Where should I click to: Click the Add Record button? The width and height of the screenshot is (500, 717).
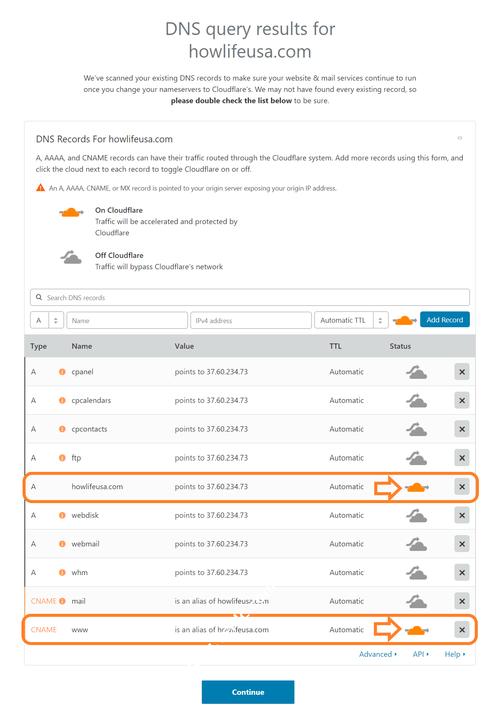[x=445, y=320]
